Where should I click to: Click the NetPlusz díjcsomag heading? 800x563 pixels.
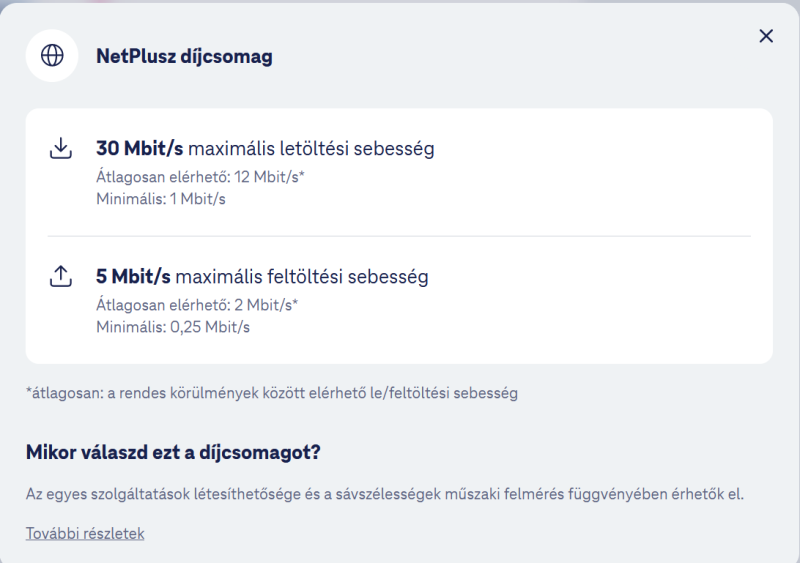[x=184, y=56]
